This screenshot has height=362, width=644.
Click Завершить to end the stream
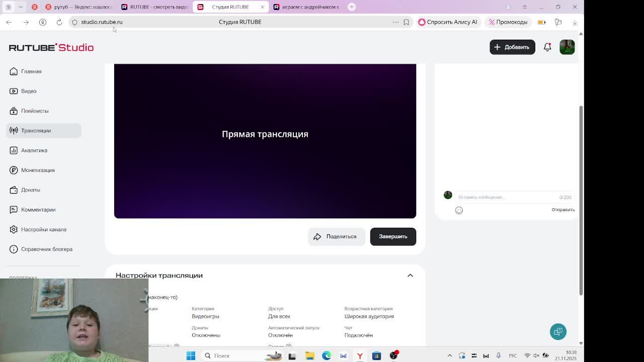[x=393, y=236]
